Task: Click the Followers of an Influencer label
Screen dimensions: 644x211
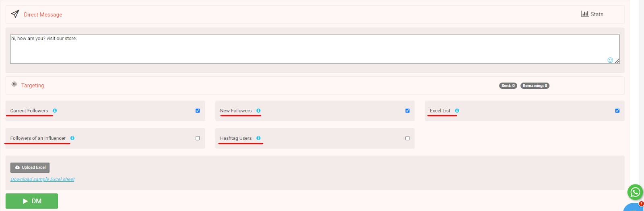Action: tap(38, 138)
